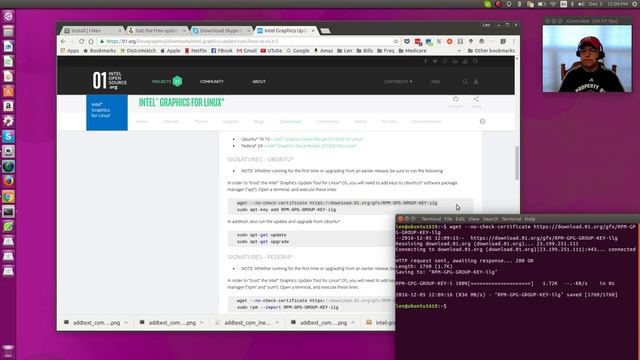The image size is (640, 360).
Task: Launch LibreOffice Writer from the launcher
Action: point(8,47)
